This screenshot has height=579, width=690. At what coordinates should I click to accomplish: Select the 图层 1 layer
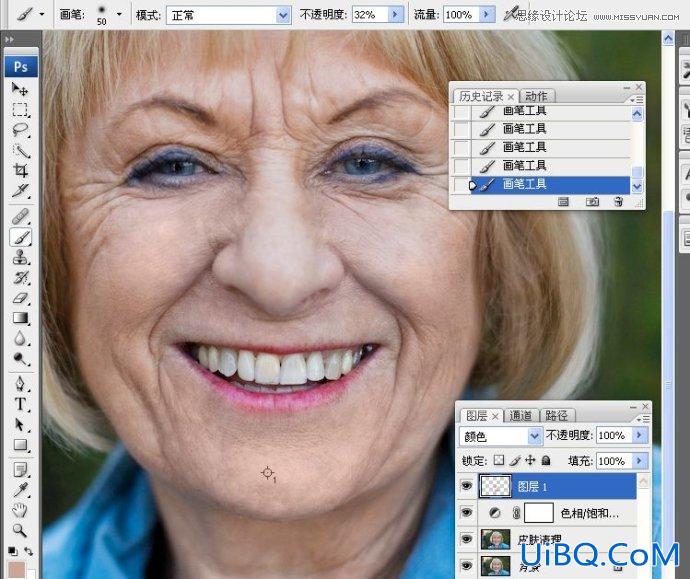[x=557, y=486]
